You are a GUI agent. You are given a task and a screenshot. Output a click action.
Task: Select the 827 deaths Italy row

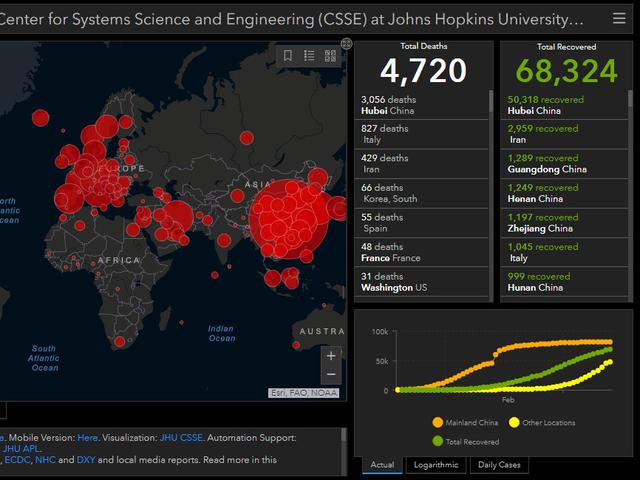[x=421, y=134]
